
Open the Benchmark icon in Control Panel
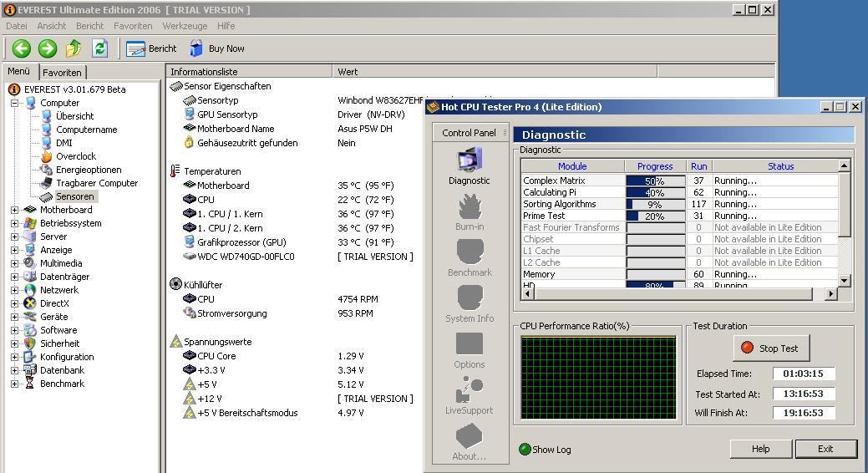[470, 252]
